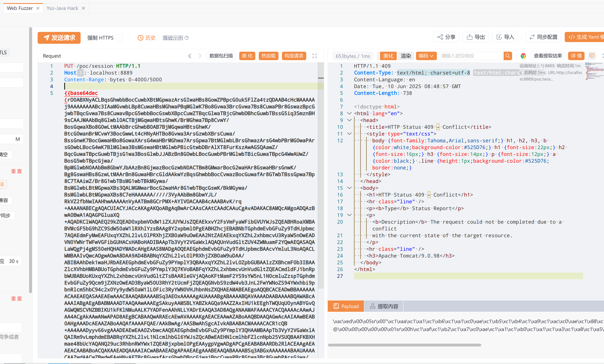Expand the Request panel fullscreen icon
The height and width of the screenshot is (364, 604).
tap(314, 56)
